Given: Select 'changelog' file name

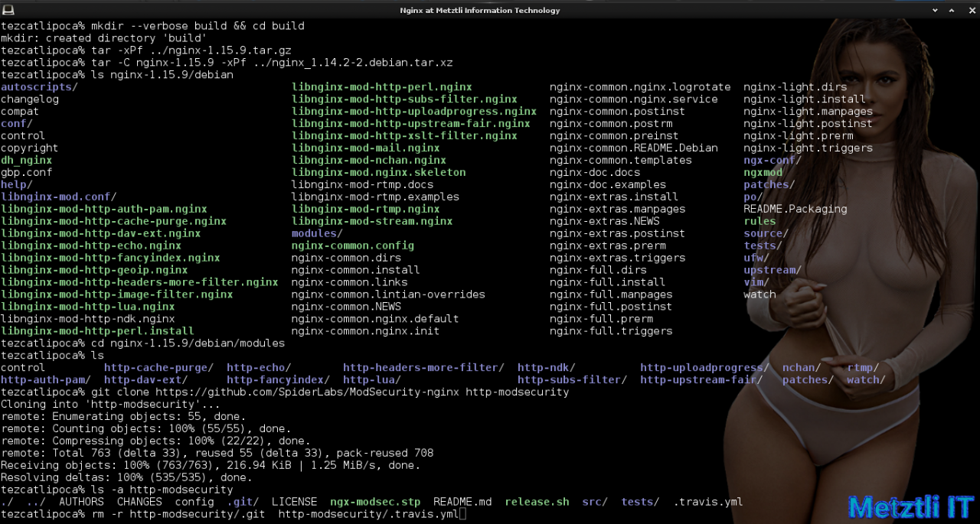Looking at the screenshot, I should coord(30,99).
